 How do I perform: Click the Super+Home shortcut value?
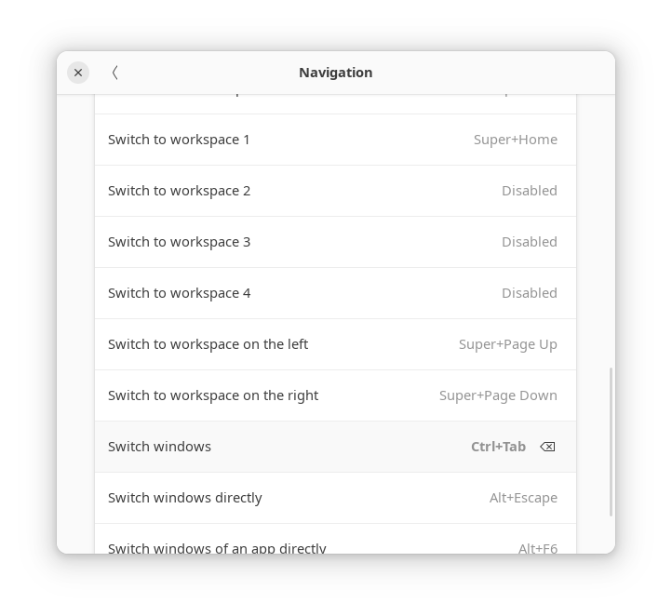515,140
